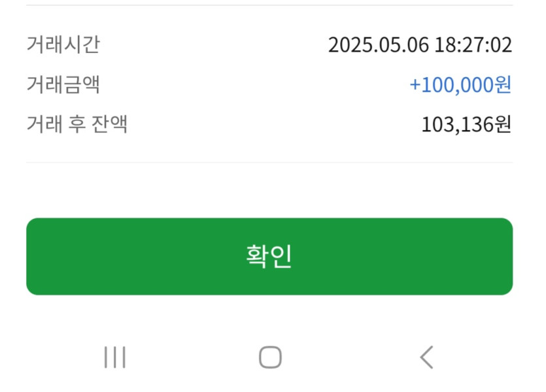Tap the 거래시간 label
The height and width of the screenshot is (392, 546).
click(63, 45)
